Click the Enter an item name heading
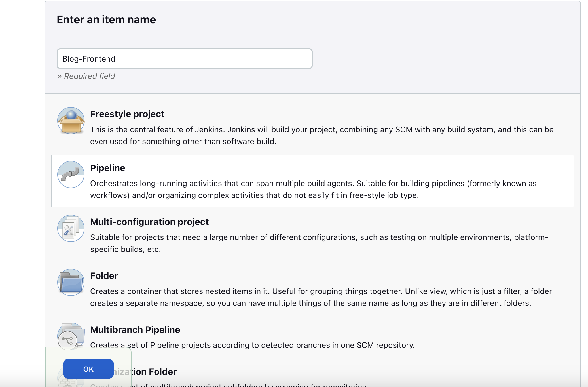The image size is (588, 387). click(106, 20)
